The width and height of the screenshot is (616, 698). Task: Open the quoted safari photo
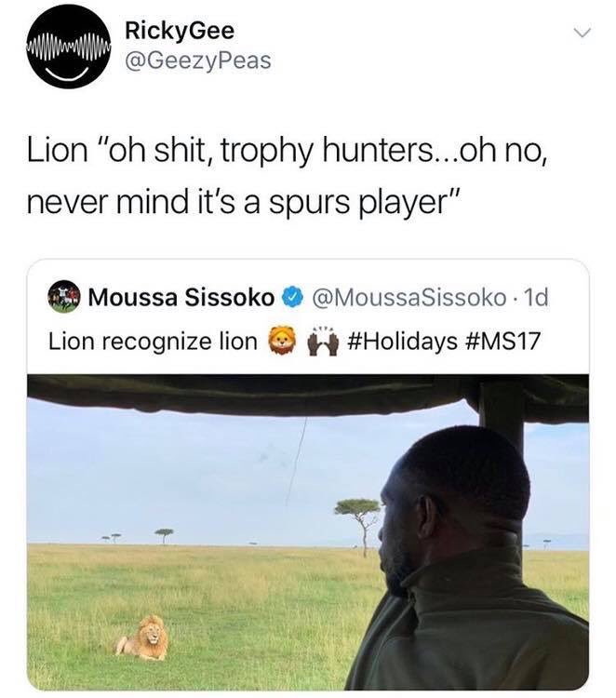pos(308,532)
